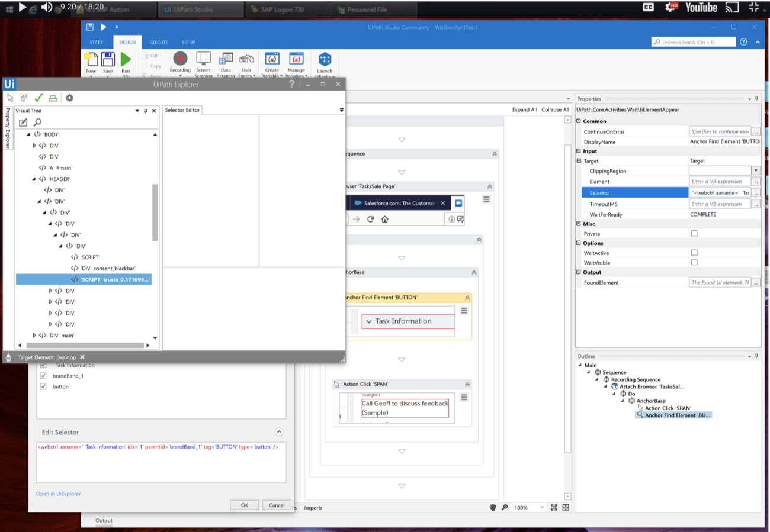Open the Imports tab at designer bottom
Screen dimensions: 770x532
pos(313,508)
